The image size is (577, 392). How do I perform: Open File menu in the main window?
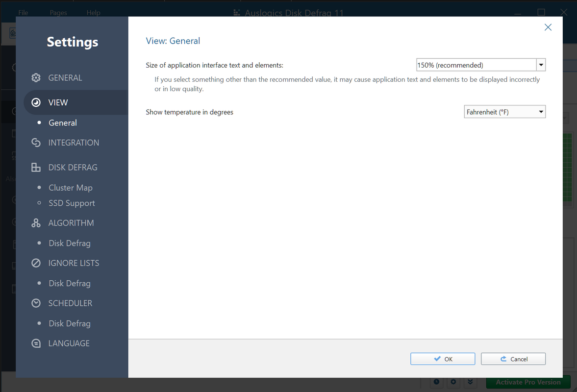tap(23, 13)
